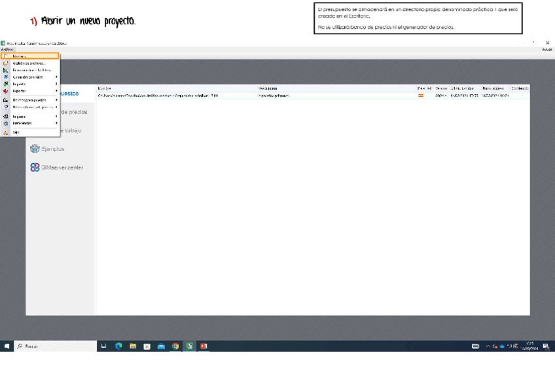The height and width of the screenshot is (392, 555).
Task: Open the Ayuda menu at top right
Action: 546,49
